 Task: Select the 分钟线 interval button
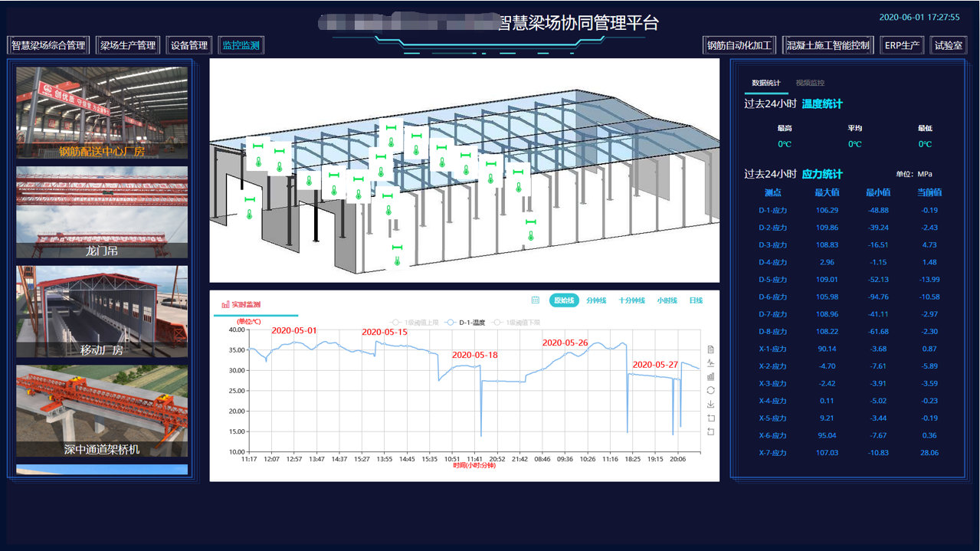tap(596, 300)
